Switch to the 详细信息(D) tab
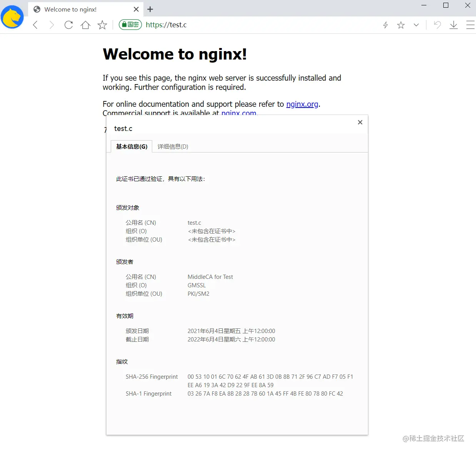Image resolution: width=476 pixels, height=454 pixels. point(173,146)
